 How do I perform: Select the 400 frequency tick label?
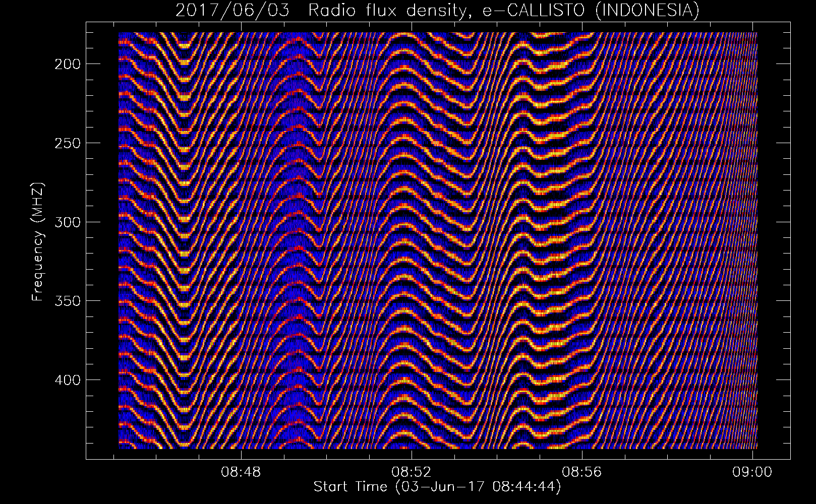(68, 380)
